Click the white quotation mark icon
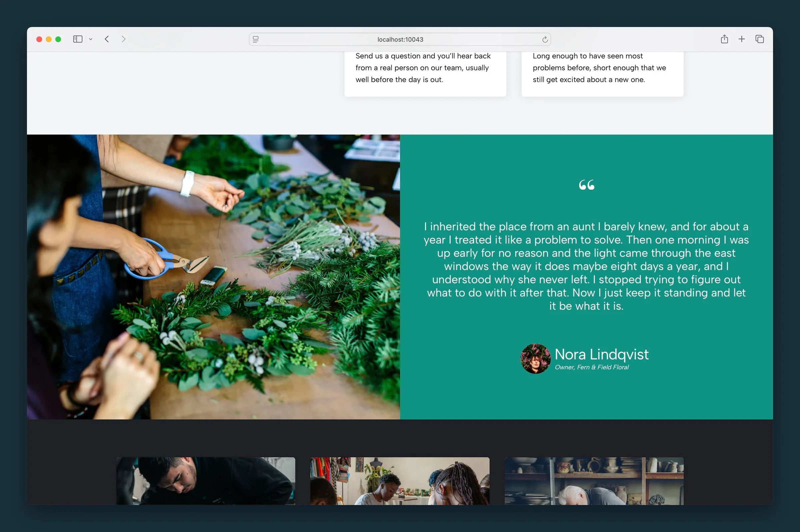The height and width of the screenshot is (532, 800). 587,185
